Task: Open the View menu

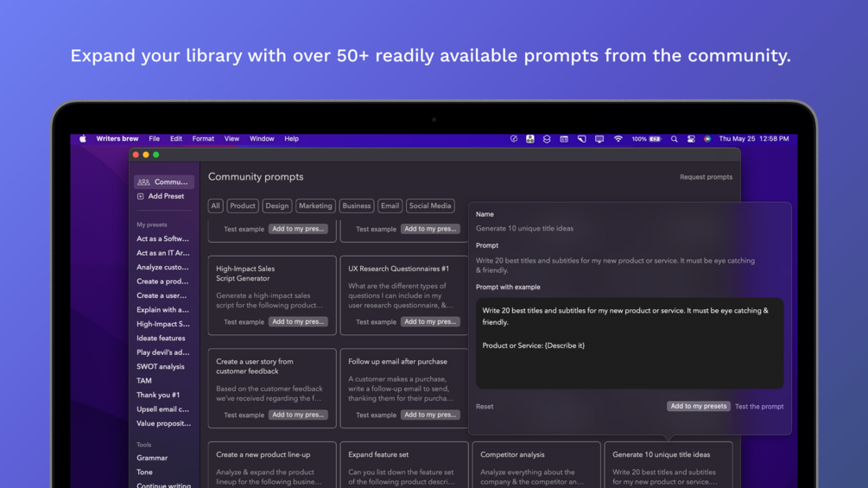Action: (231, 139)
